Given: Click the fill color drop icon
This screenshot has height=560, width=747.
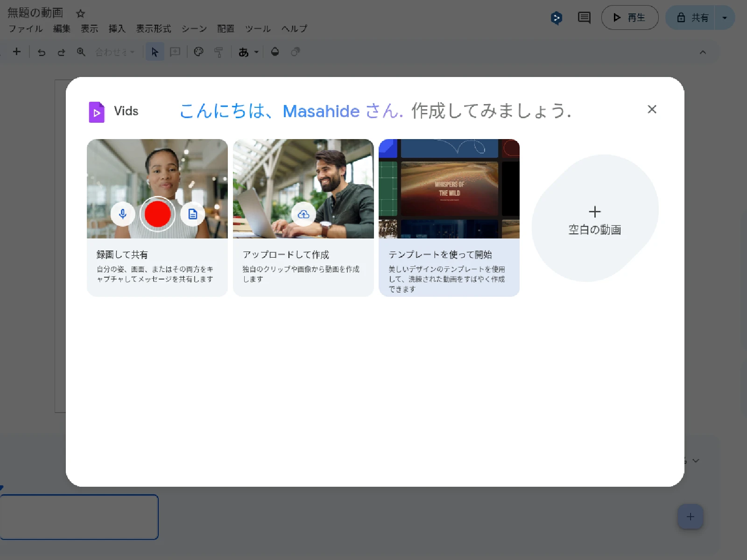Looking at the screenshot, I should 275,52.
